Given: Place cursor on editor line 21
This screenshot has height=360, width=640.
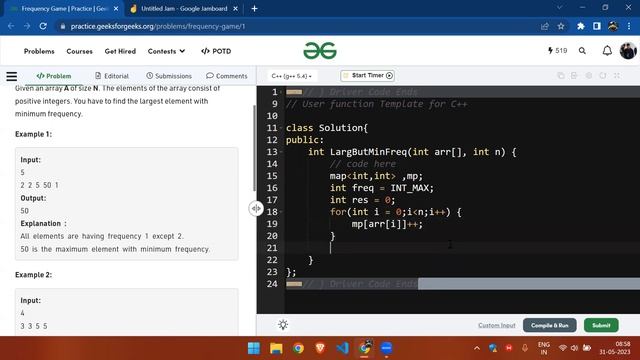Looking at the screenshot, I should [461, 248].
